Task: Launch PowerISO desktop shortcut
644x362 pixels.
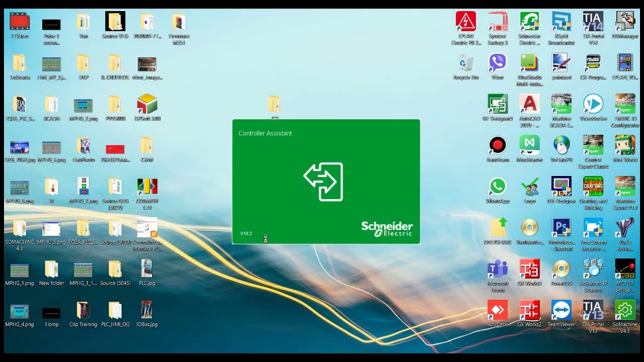Action: 561,269
